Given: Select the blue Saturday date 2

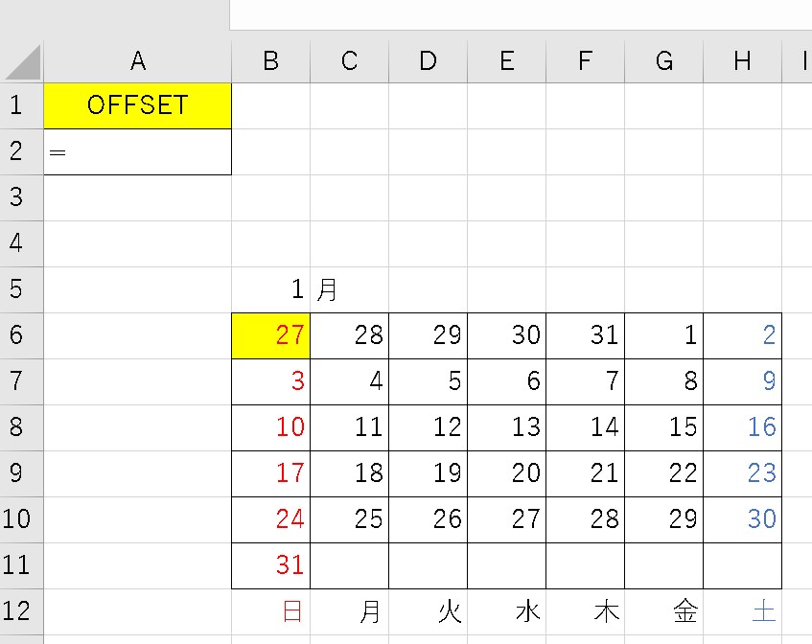Looking at the screenshot, I should tap(742, 335).
